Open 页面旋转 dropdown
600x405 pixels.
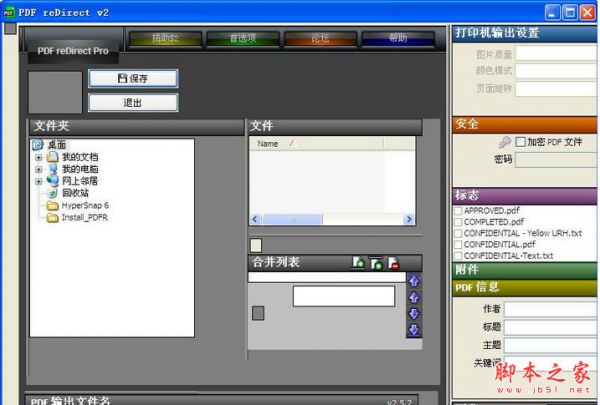(556, 88)
